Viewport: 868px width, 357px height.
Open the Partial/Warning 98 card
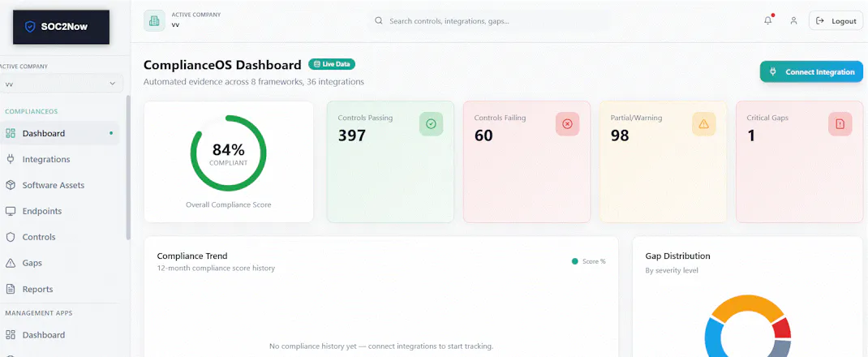663,161
